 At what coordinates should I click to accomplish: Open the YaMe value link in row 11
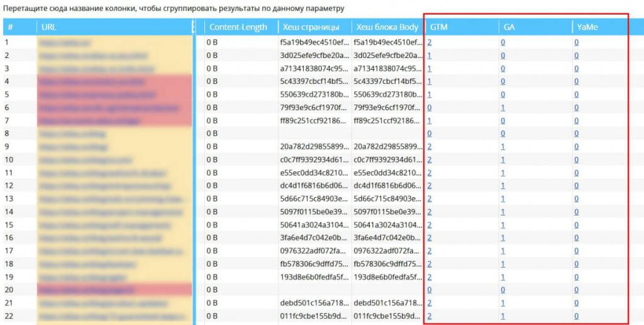[x=576, y=173]
